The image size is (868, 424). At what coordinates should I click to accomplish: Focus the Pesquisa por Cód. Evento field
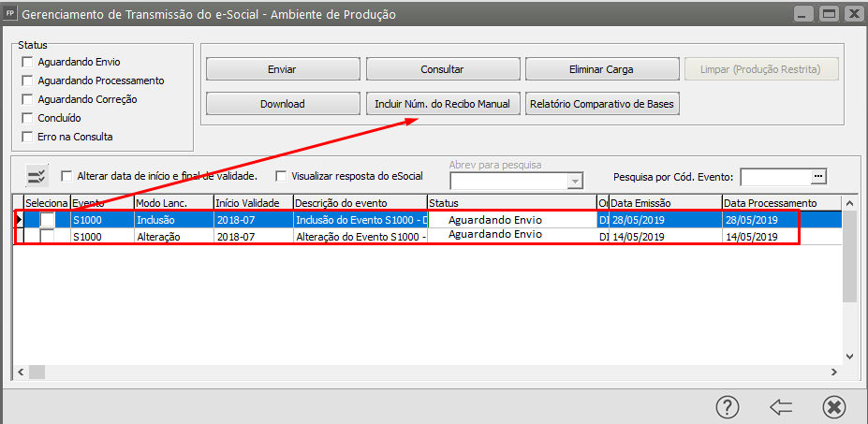click(x=776, y=177)
